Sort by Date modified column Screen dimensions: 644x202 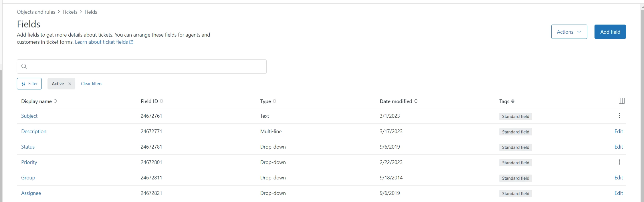[399, 101]
